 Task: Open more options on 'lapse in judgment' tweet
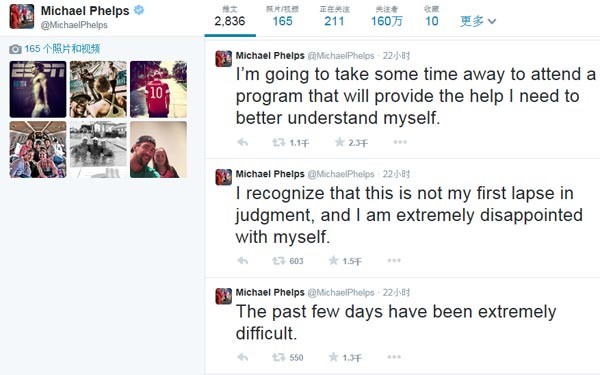394,261
